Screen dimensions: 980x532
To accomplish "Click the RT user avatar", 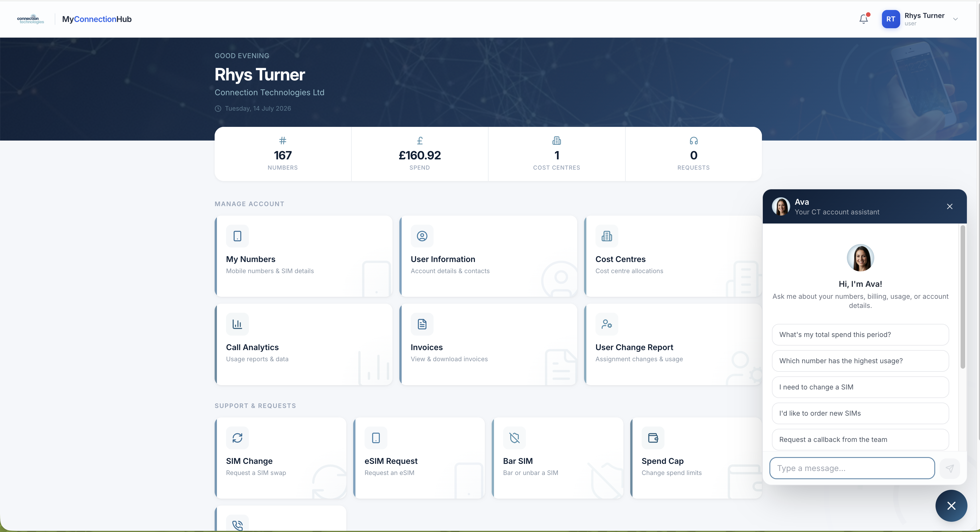I will tap(890, 19).
